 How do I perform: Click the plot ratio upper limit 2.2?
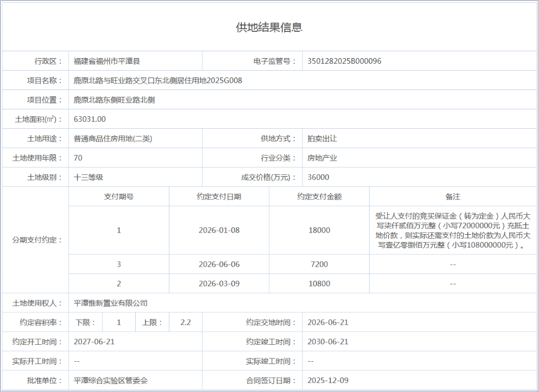(185, 322)
